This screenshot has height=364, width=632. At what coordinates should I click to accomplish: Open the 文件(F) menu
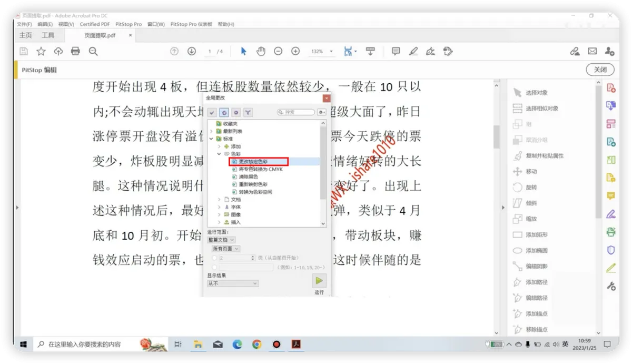point(24,24)
